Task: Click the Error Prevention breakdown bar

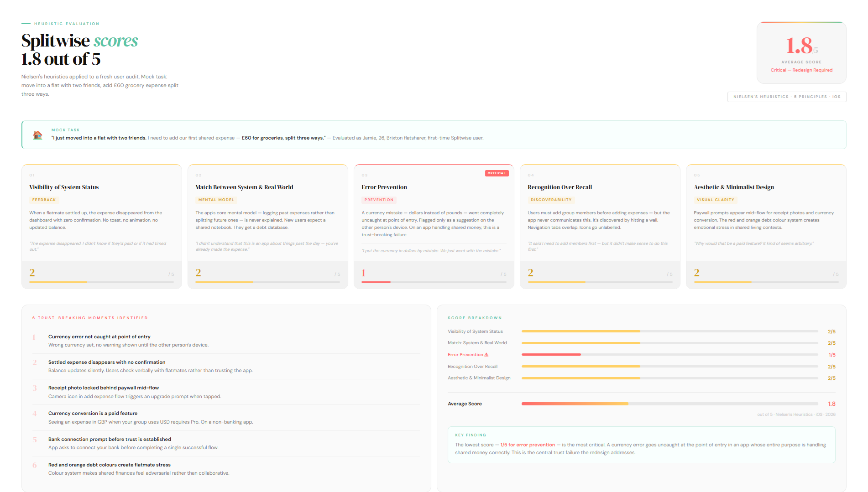Action: pyautogui.click(x=669, y=355)
